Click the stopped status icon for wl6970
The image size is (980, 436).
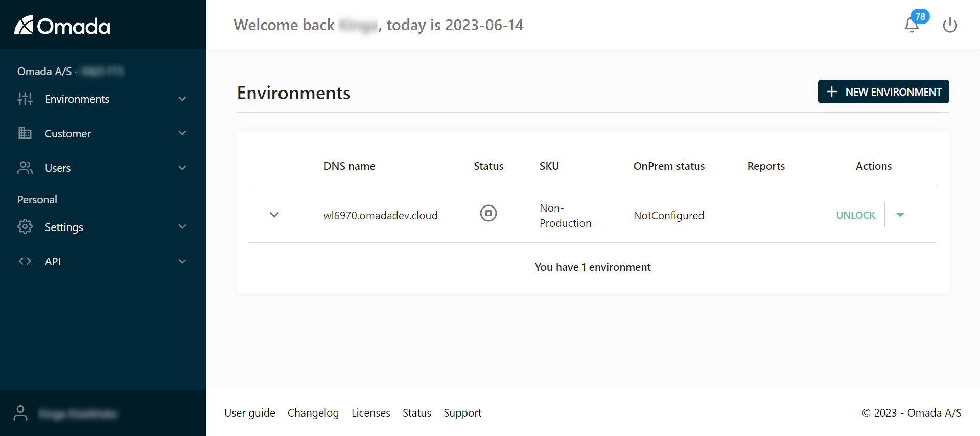[x=488, y=213]
